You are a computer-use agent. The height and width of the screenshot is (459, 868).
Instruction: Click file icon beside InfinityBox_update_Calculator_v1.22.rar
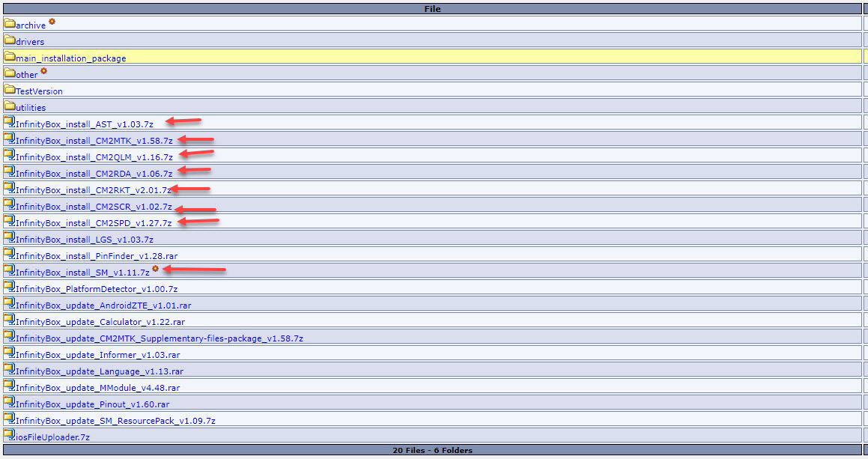pyautogui.click(x=10, y=320)
